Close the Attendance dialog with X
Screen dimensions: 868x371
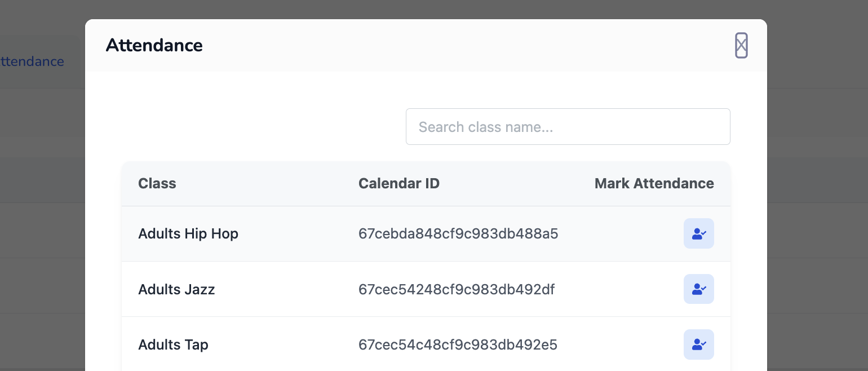click(741, 45)
